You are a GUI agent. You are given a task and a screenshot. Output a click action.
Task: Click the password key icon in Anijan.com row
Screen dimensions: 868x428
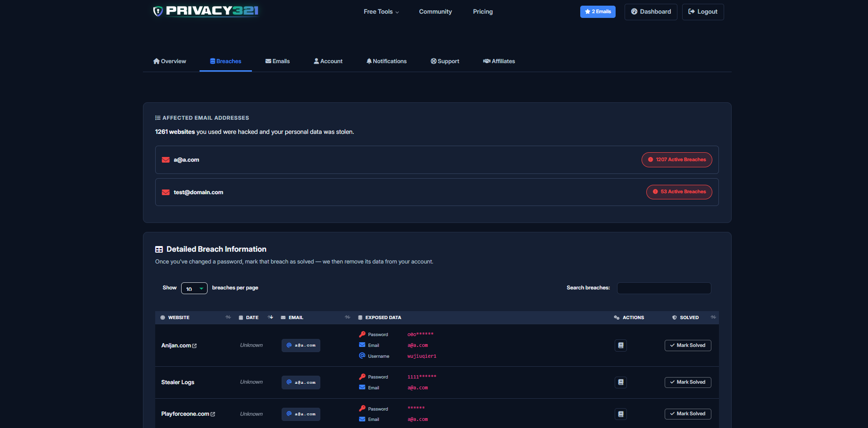point(362,334)
